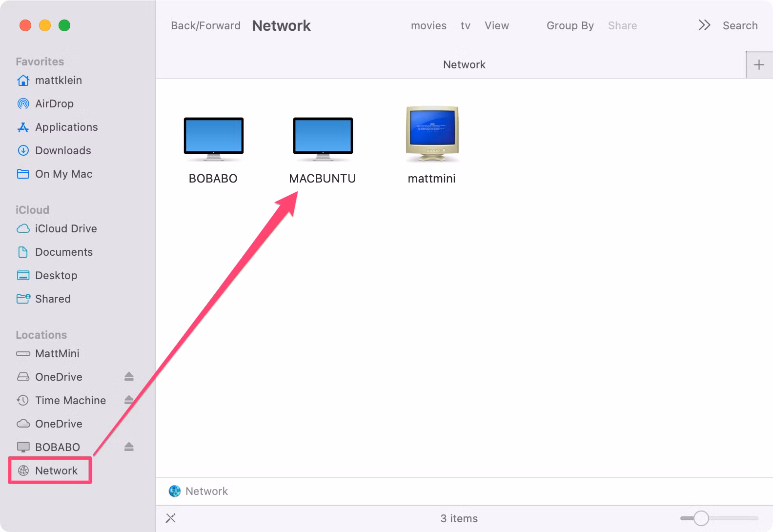Click the Shared folder icon in sidebar
773x532 pixels.
click(x=23, y=299)
